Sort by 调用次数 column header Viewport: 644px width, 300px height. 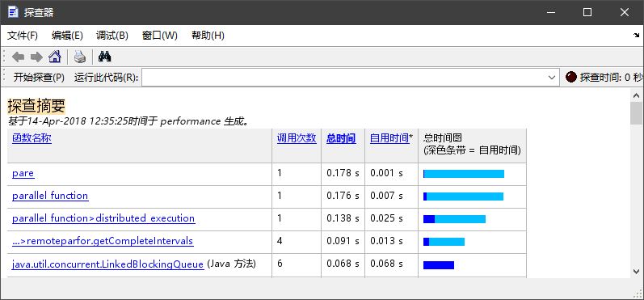pos(297,138)
